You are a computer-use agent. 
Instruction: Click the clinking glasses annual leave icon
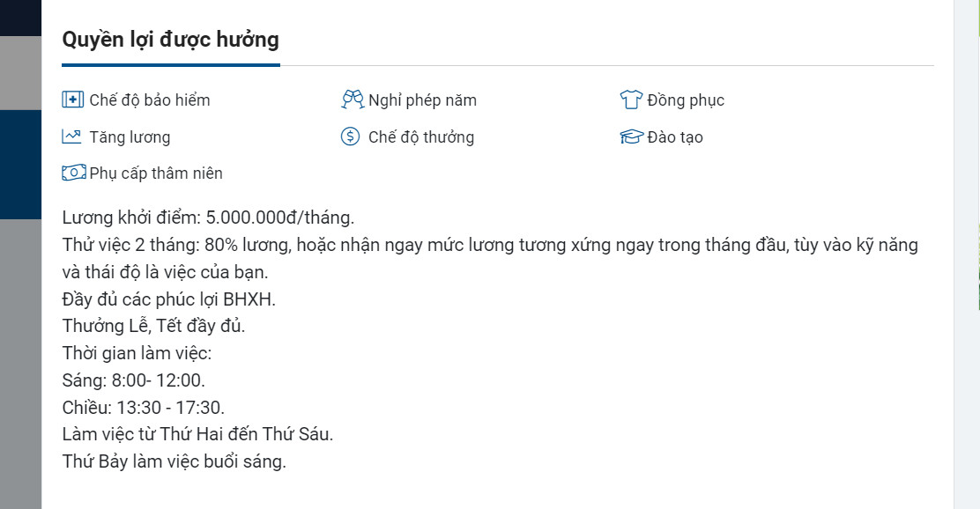(x=353, y=100)
